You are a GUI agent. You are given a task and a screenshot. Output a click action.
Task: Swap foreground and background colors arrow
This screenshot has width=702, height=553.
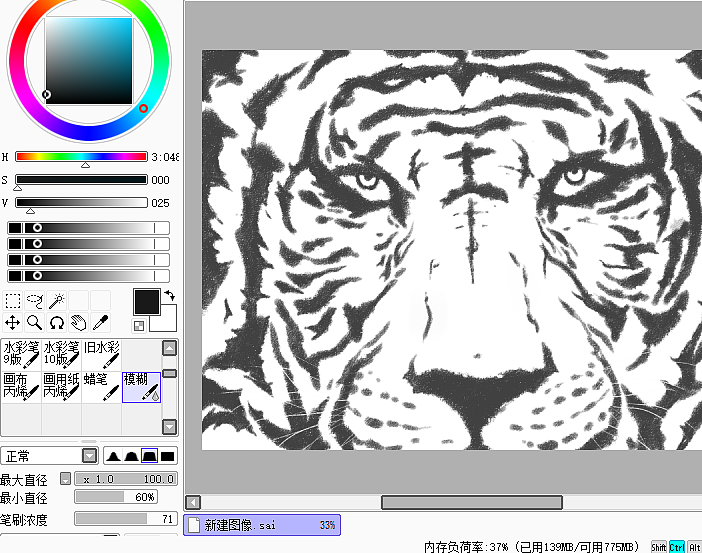[170, 296]
